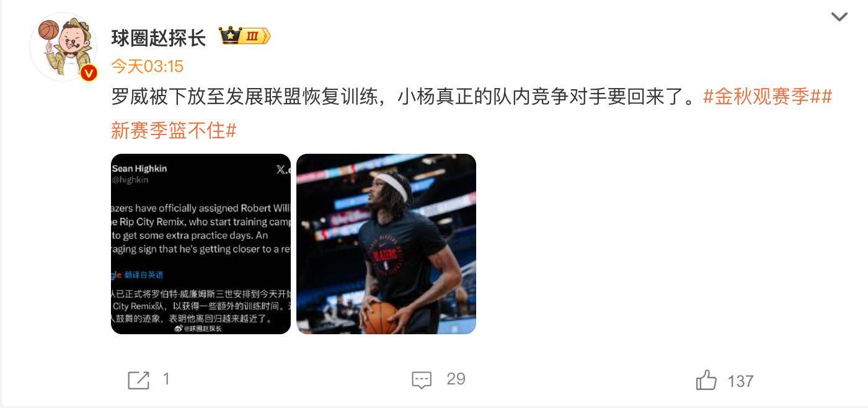Click the comment count 29

point(456,379)
